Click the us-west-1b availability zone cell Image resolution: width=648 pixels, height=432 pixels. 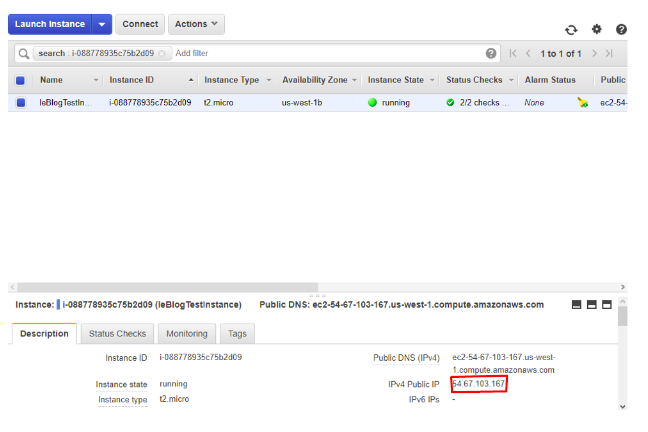pos(302,103)
